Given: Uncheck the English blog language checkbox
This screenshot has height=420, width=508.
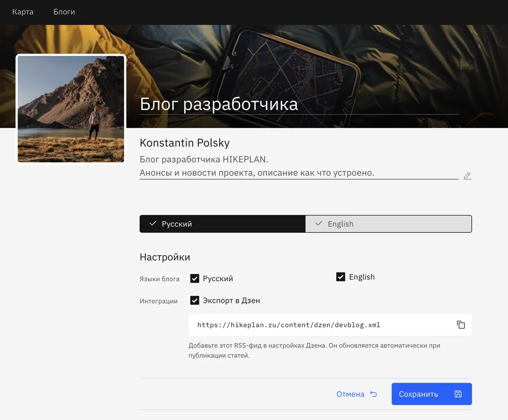Looking at the screenshot, I should pyautogui.click(x=341, y=277).
